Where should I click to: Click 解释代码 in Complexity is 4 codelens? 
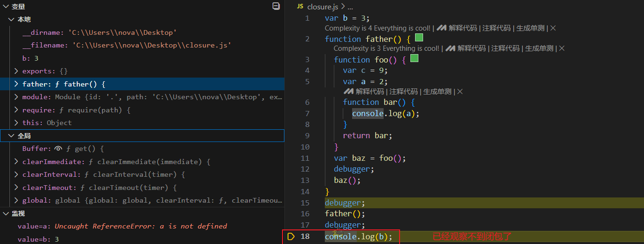pyautogui.click(x=463, y=28)
